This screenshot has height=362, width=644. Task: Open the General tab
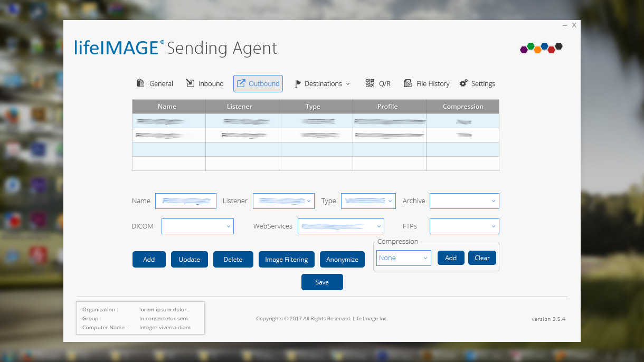coord(155,83)
